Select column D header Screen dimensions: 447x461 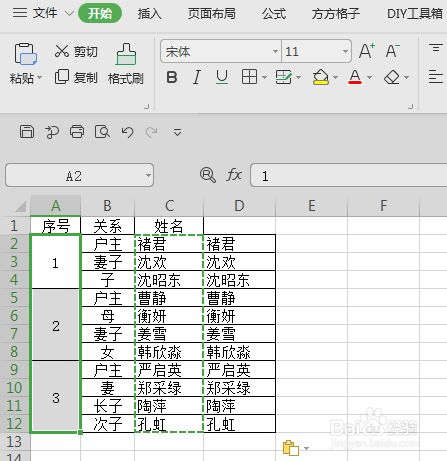pos(239,206)
